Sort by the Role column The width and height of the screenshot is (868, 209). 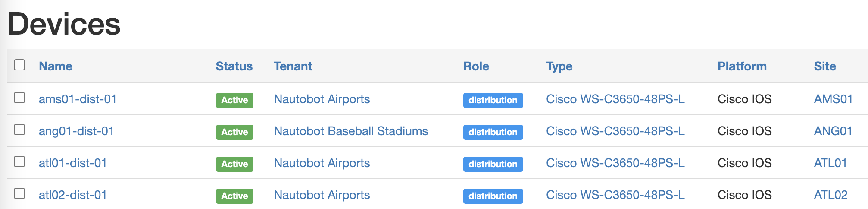[476, 66]
